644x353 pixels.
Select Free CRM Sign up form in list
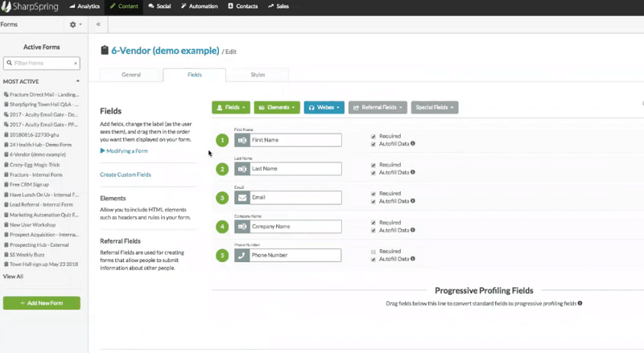[x=29, y=184]
